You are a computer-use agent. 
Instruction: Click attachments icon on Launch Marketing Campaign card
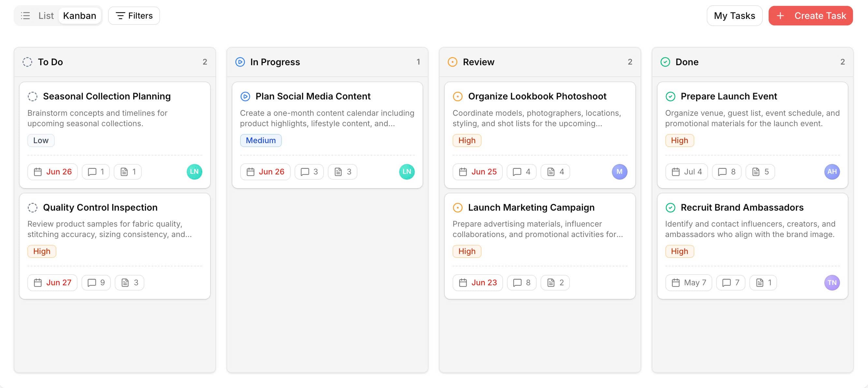tap(551, 282)
